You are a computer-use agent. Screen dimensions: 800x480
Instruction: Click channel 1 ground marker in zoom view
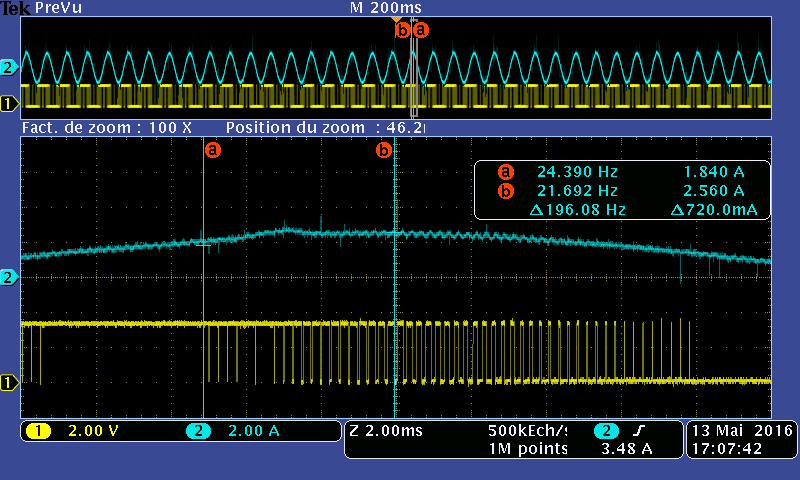[x=9, y=383]
